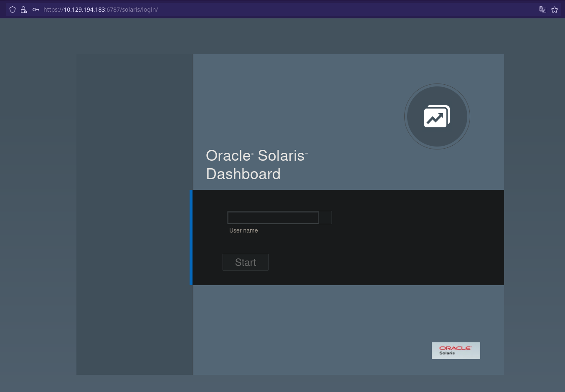Click the Solaris word beneath ORACLE logo
The height and width of the screenshot is (392, 565).
click(447, 353)
